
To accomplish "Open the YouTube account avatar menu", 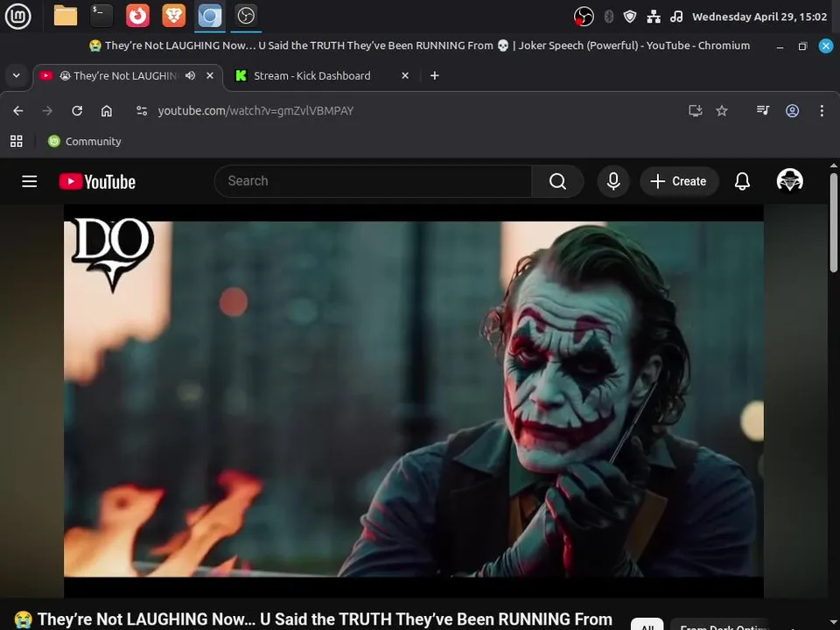I will 789,180.
